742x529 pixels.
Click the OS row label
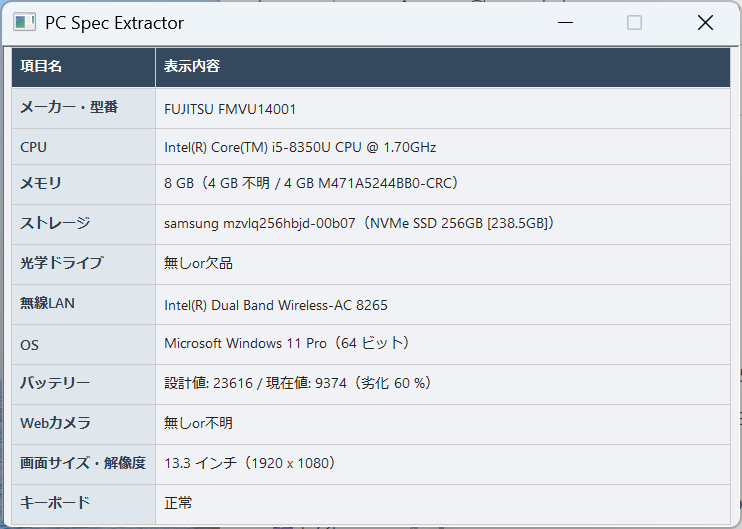tap(29, 345)
